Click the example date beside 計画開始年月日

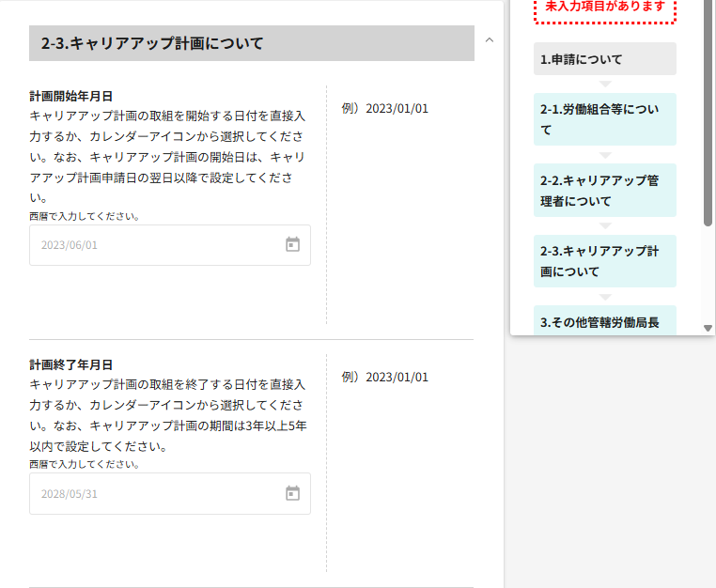pos(385,108)
